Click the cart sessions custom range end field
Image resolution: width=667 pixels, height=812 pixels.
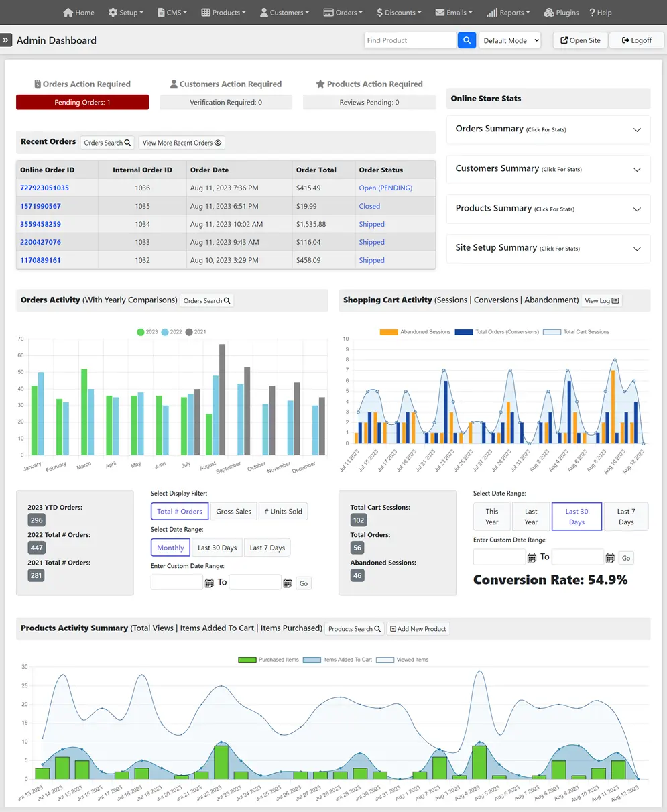[x=578, y=557]
